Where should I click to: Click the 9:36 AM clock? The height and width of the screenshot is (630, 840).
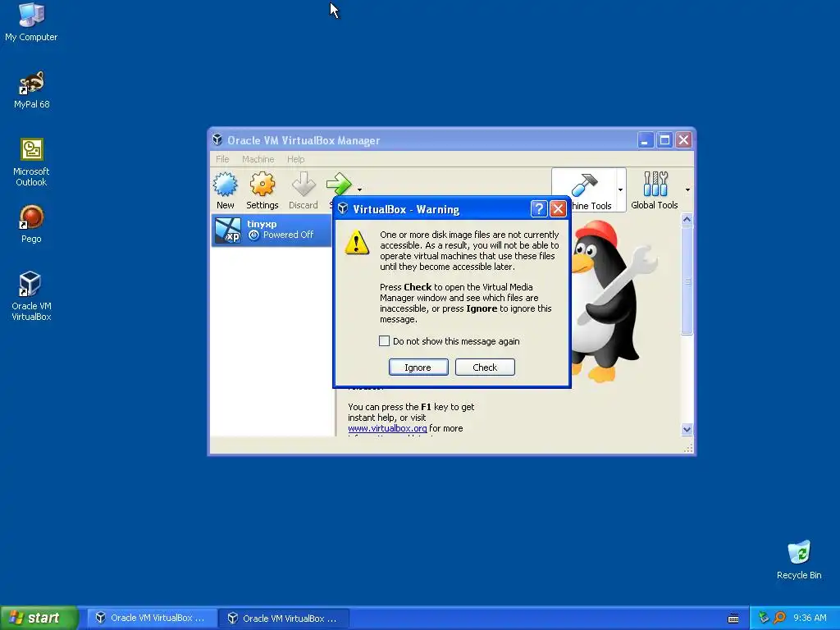point(810,619)
